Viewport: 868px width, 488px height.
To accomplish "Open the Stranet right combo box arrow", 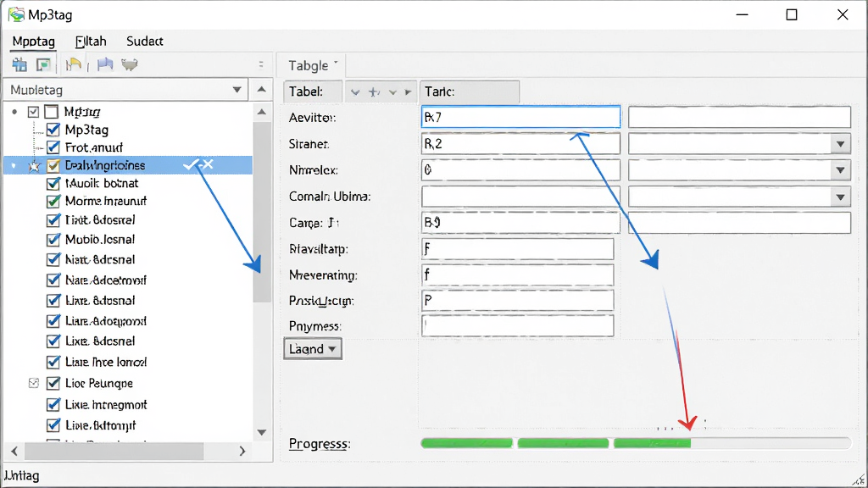I will coord(840,144).
